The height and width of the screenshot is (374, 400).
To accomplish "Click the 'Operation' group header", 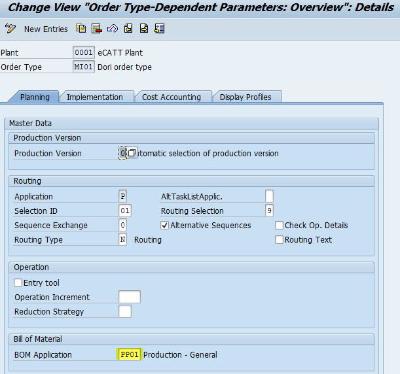I will pyautogui.click(x=31, y=267).
